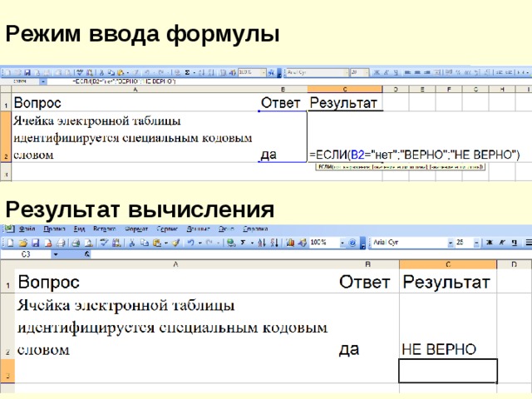Sort ascending in result-window toolbar
Screen dimensions: 532x399
tap(262, 243)
